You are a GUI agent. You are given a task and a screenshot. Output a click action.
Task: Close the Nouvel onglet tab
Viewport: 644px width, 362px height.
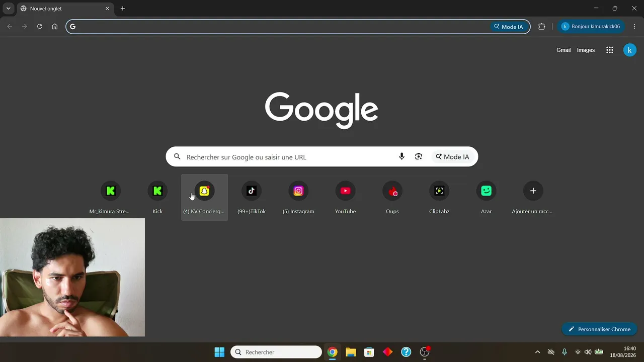[107, 9]
